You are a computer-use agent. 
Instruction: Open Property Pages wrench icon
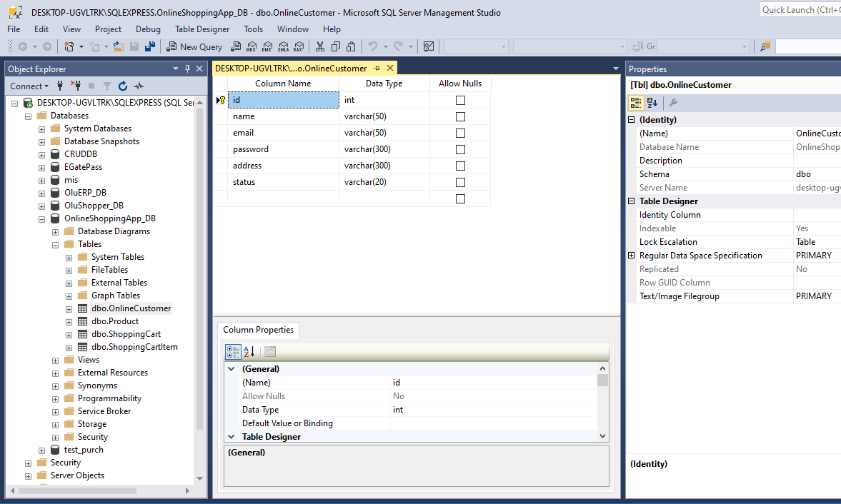point(673,103)
